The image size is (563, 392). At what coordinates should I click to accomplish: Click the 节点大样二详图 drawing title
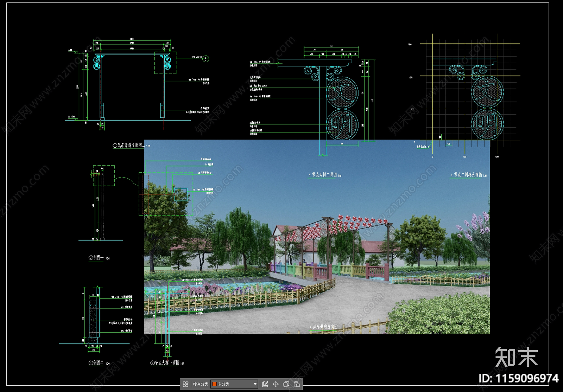[324, 175]
